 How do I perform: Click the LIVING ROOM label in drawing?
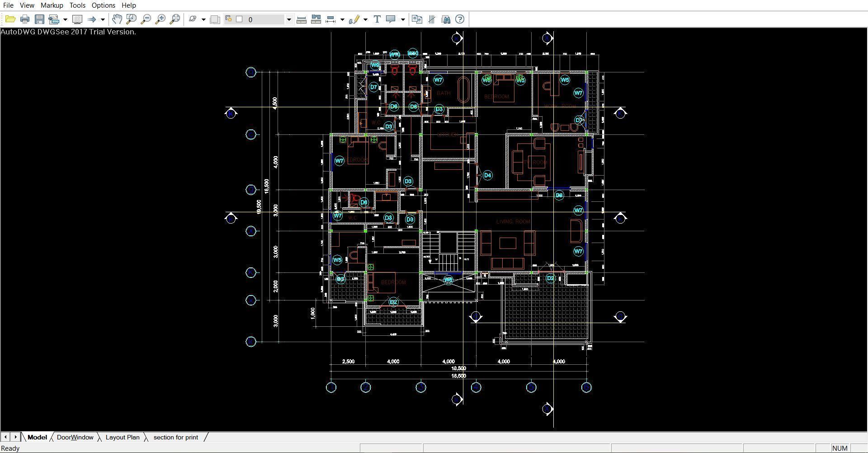tap(513, 222)
